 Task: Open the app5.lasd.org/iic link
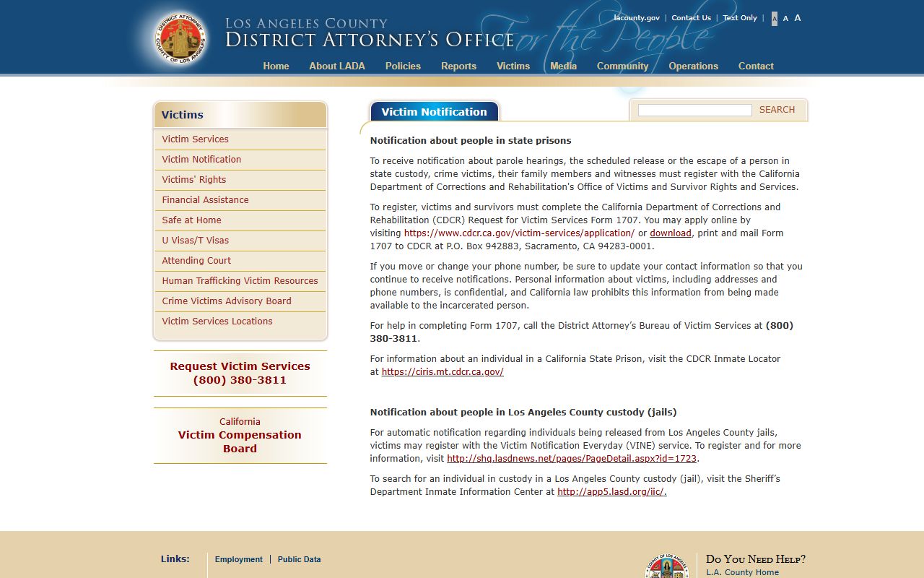click(612, 492)
